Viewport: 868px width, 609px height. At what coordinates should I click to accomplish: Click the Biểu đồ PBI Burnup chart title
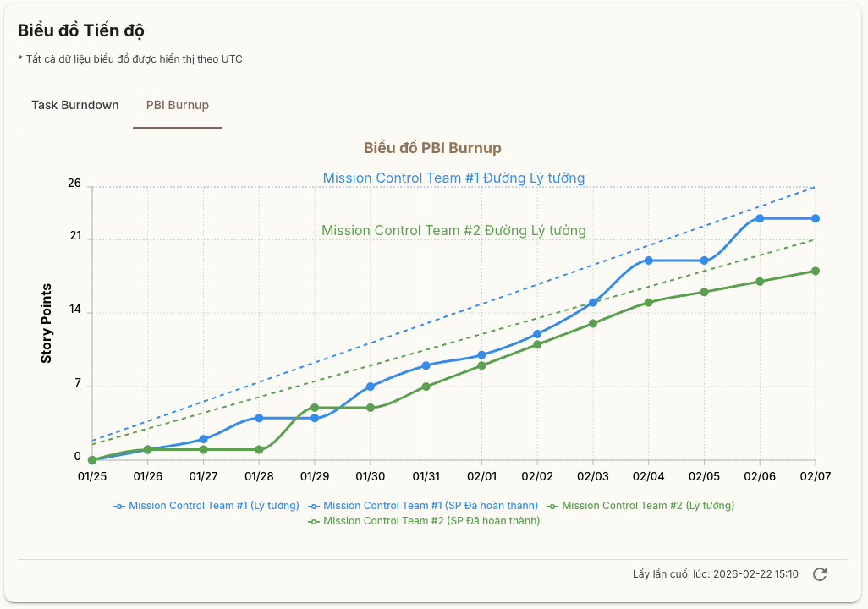pyautogui.click(x=432, y=148)
